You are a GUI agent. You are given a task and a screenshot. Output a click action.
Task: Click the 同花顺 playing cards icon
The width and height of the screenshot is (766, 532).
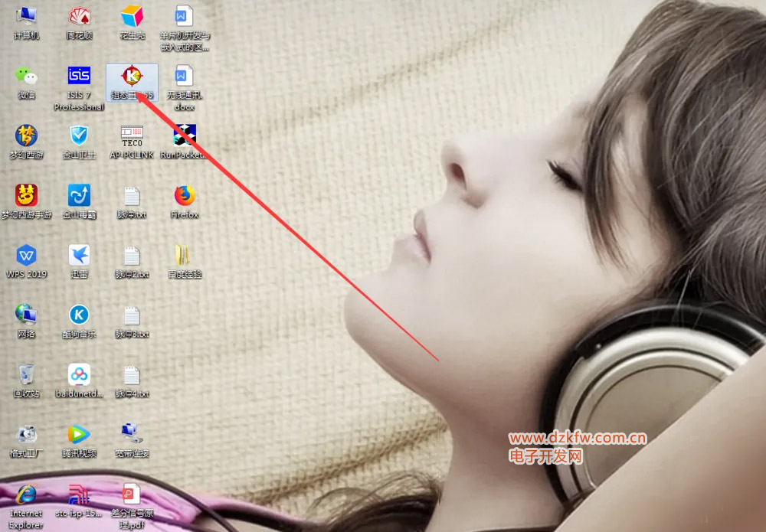click(x=79, y=16)
